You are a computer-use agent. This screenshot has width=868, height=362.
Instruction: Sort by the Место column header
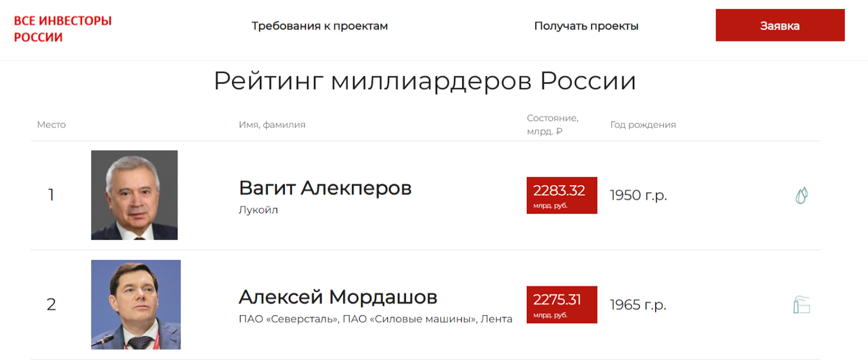coord(52,125)
